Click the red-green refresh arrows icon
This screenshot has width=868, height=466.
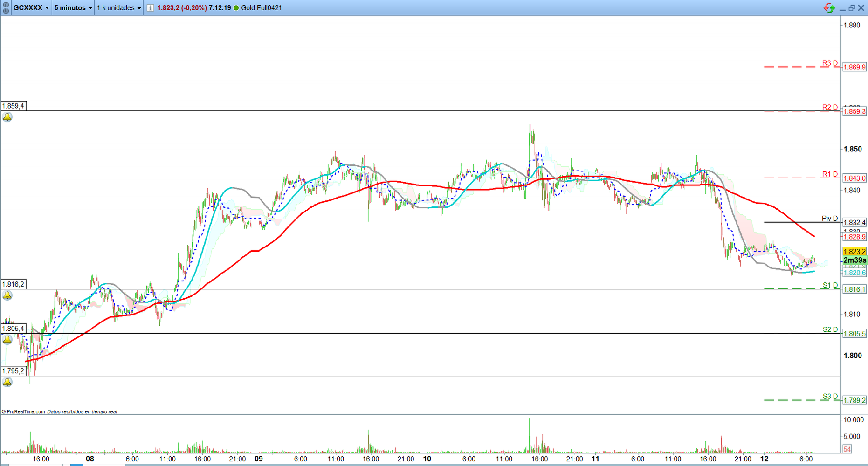click(x=829, y=8)
